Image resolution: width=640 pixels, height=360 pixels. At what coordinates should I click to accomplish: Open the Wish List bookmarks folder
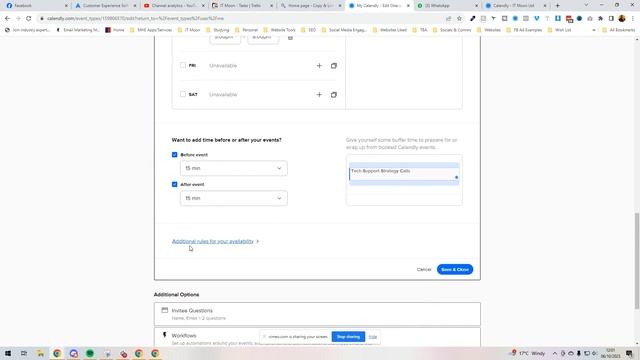pos(560,30)
